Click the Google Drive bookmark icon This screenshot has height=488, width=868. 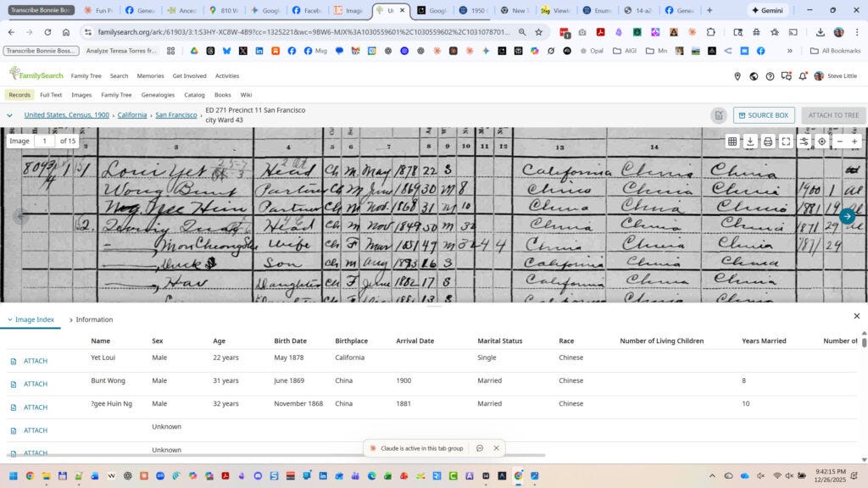(x=194, y=51)
